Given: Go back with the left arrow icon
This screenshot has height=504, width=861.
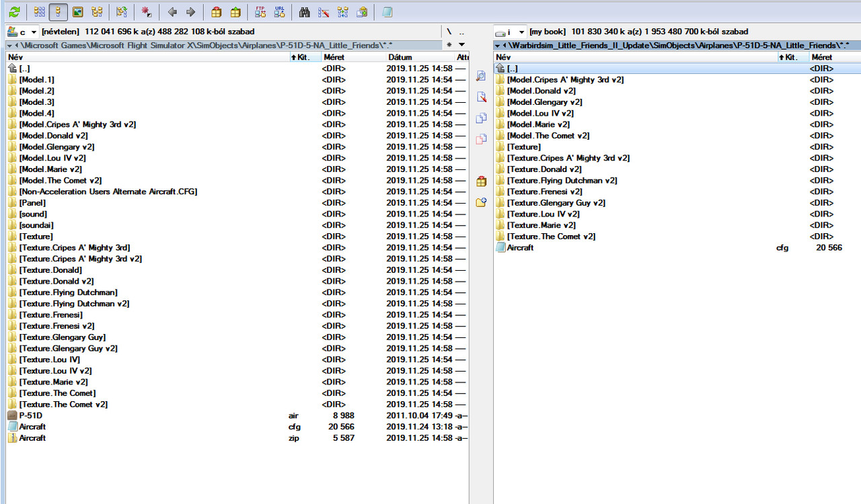Looking at the screenshot, I should click(x=172, y=11).
